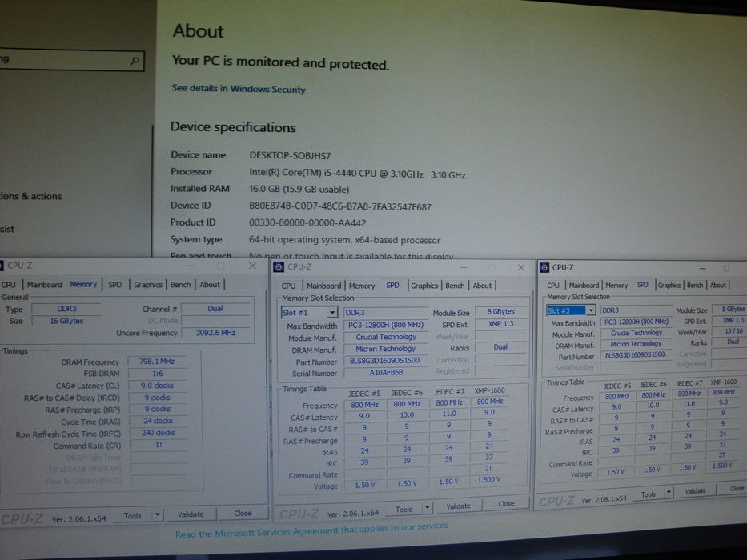Click Validate in middle CPU-Z window
747x560 pixels.
click(x=458, y=506)
